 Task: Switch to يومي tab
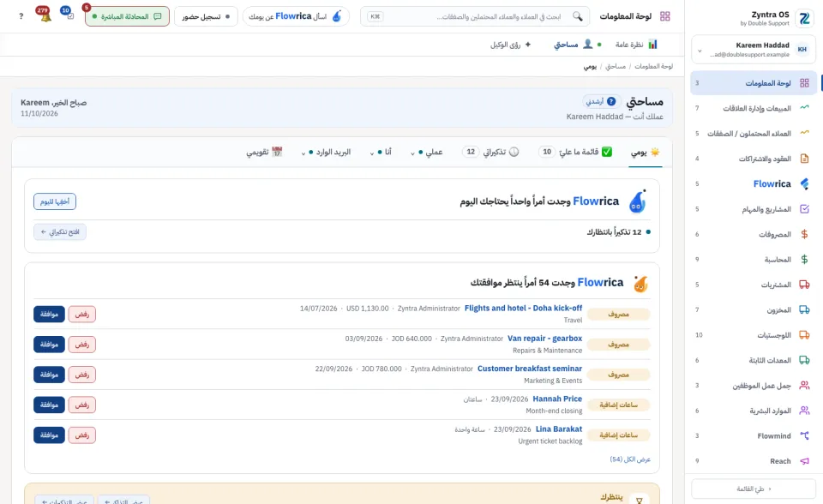645,153
